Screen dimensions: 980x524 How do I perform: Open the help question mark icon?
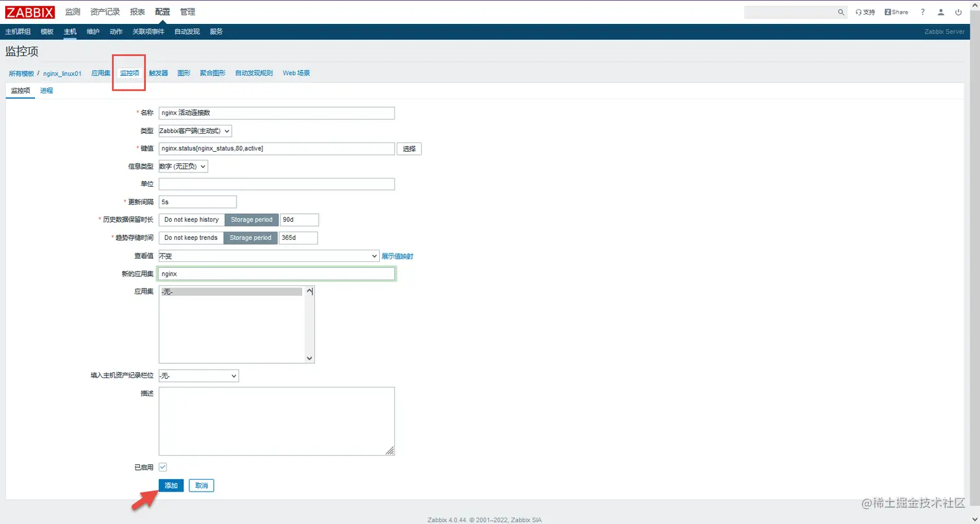pyautogui.click(x=922, y=12)
